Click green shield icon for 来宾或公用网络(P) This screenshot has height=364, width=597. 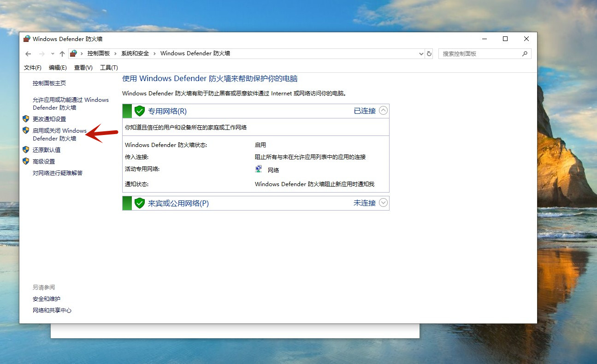click(139, 203)
